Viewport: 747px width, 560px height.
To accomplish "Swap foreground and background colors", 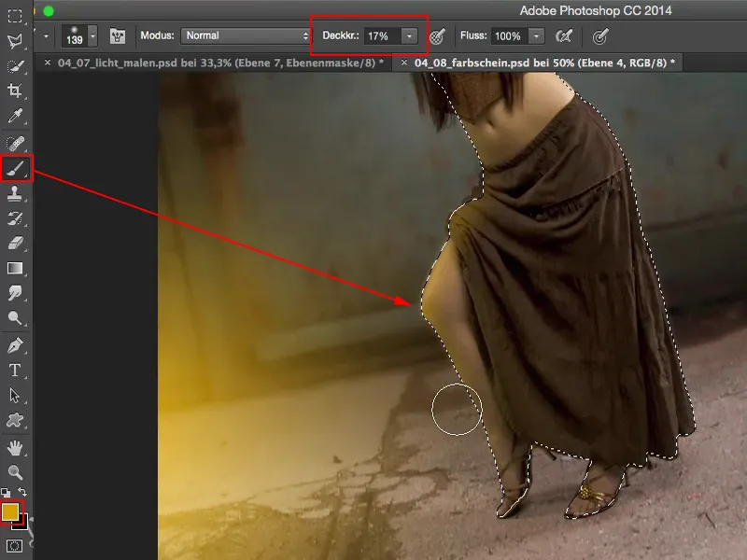I will (x=22, y=492).
